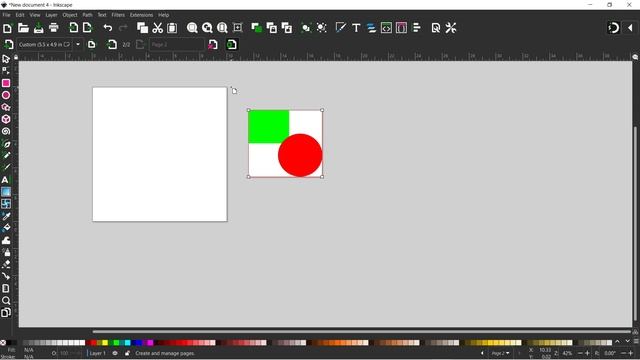This screenshot has width=640, height=360.
Task: Toggle Layer 1 visibility eye icon
Action: (x=115, y=353)
